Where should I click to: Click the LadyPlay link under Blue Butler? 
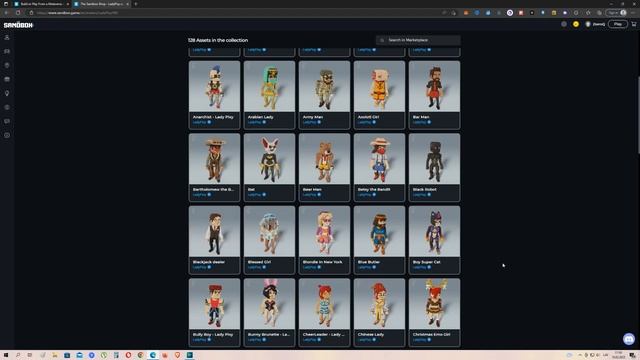[364, 267]
